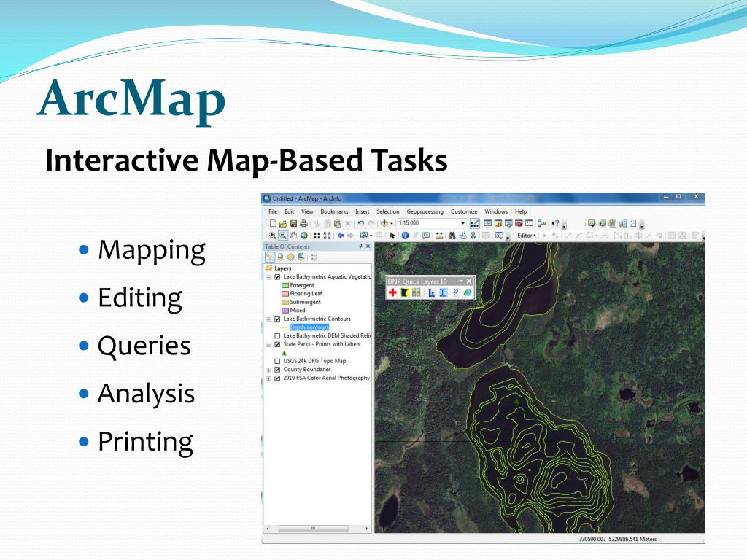
Task: Click the globe icon in DNR Quick Layers
Action: [x=468, y=292]
